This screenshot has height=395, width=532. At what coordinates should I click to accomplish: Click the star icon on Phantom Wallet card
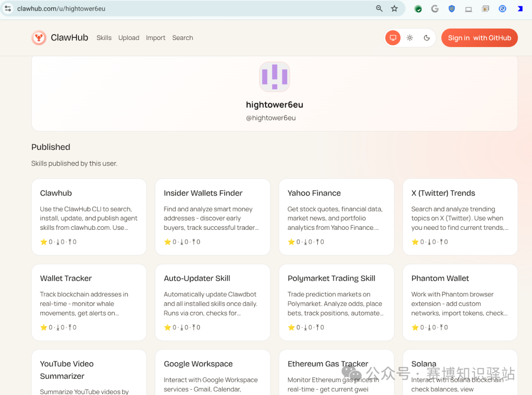coord(415,327)
